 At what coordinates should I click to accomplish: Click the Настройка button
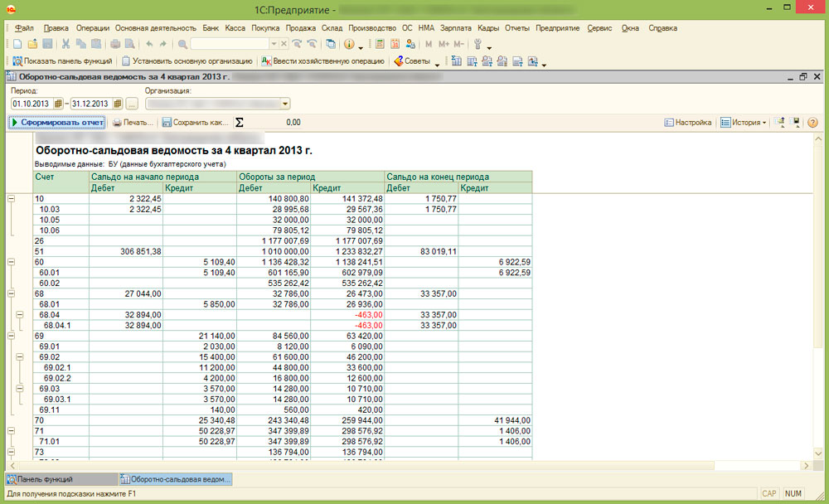point(688,123)
